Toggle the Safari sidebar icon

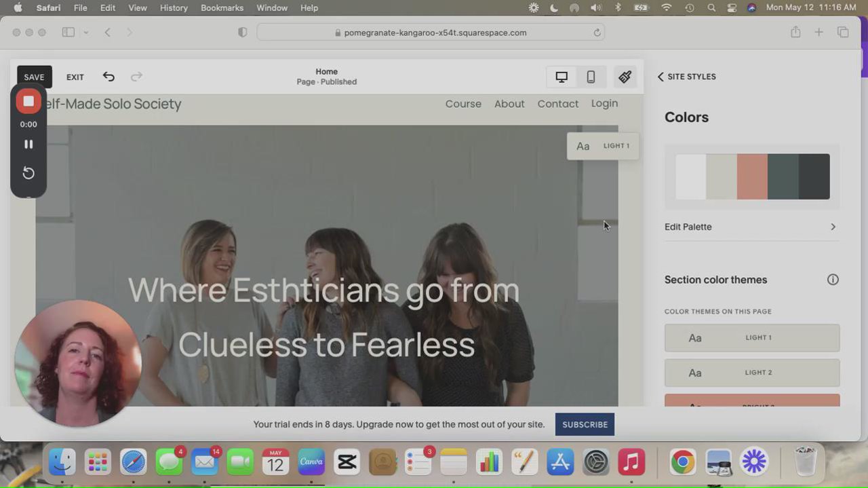(x=68, y=33)
